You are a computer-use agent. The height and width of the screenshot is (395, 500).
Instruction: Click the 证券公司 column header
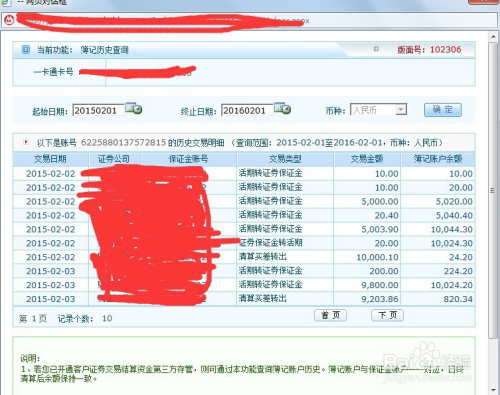[x=114, y=159]
